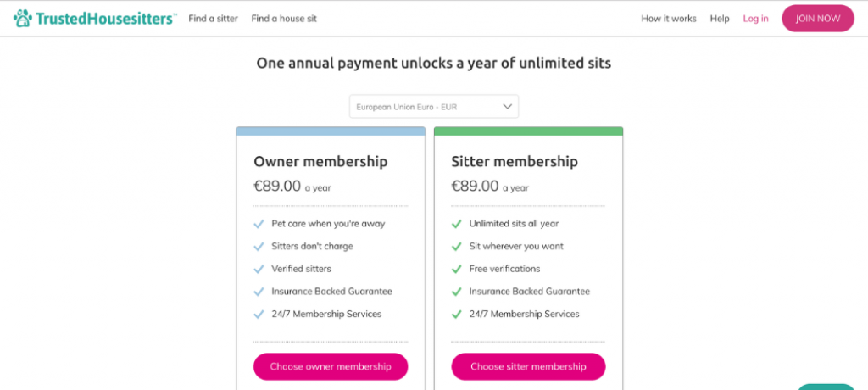Click the green checkmark beside Unlimited sits all year
The image size is (868, 390).
456,225
